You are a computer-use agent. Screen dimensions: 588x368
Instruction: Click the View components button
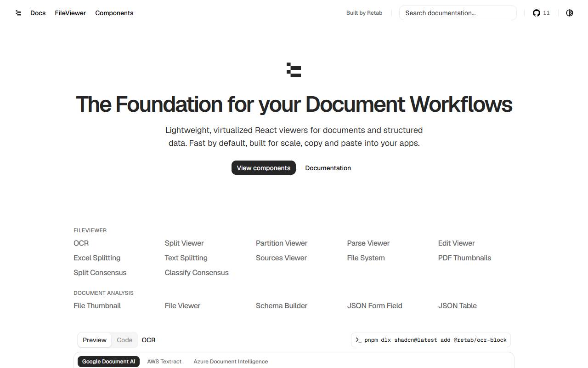point(264,168)
